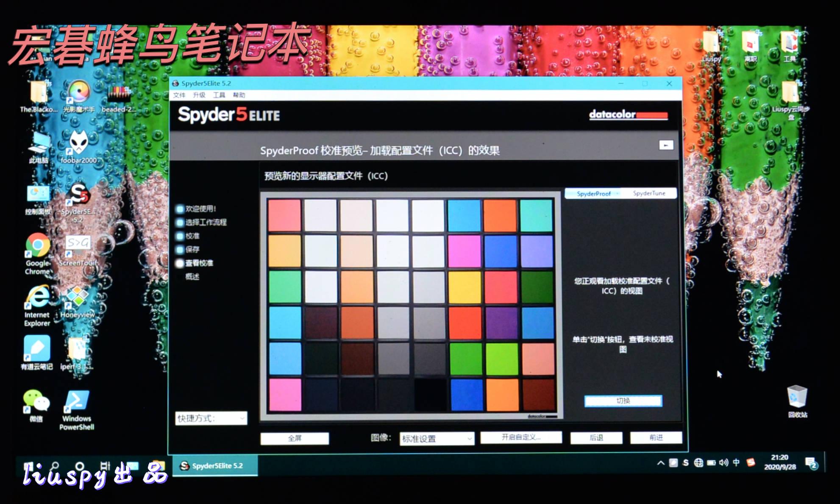The height and width of the screenshot is (504, 840).
Task: Click the 切换 button
Action: [623, 401]
